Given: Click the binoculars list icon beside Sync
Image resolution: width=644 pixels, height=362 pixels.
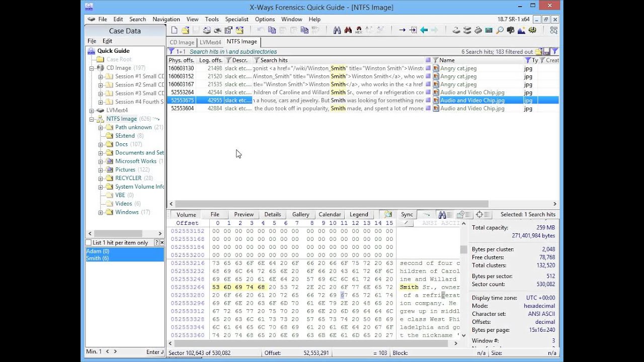Looking at the screenshot, I should tap(446, 214).
